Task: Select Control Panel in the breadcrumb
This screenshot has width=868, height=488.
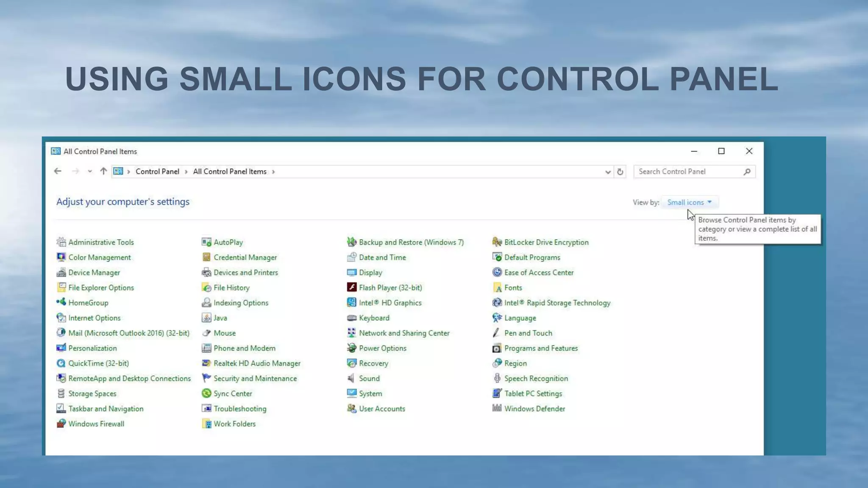Action: click(x=157, y=172)
